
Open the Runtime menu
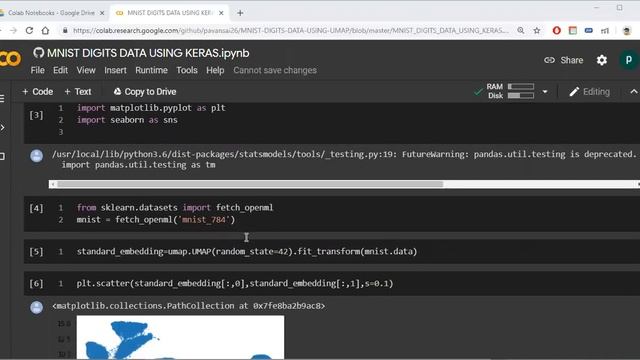point(151,70)
